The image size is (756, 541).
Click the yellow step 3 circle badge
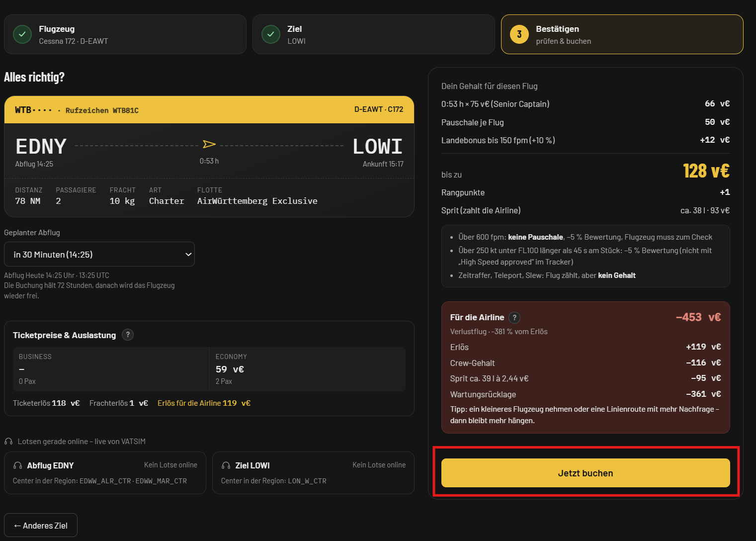(x=519, y=34)
